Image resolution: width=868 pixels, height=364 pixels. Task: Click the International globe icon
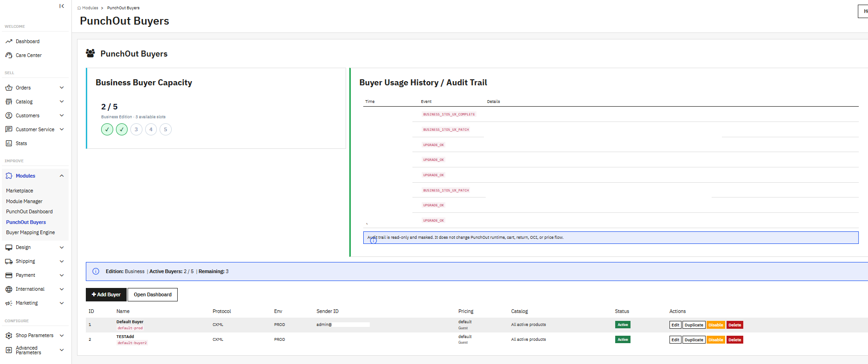coord(9,289)
